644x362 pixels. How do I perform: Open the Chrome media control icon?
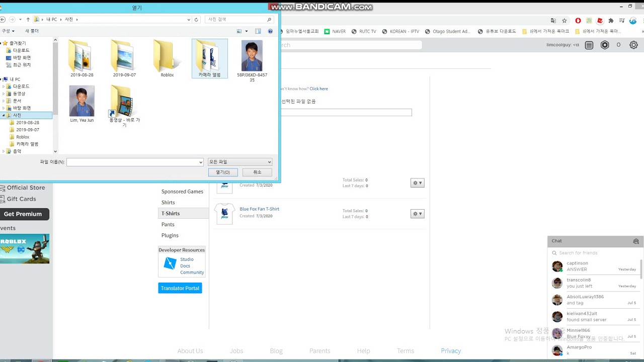click(622, 21)
